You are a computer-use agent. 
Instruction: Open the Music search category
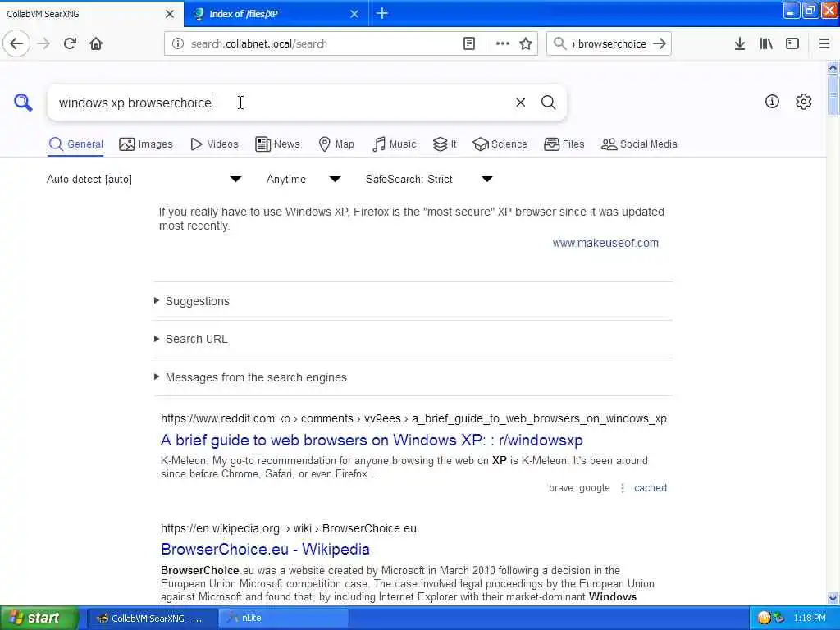click(394, 144)
